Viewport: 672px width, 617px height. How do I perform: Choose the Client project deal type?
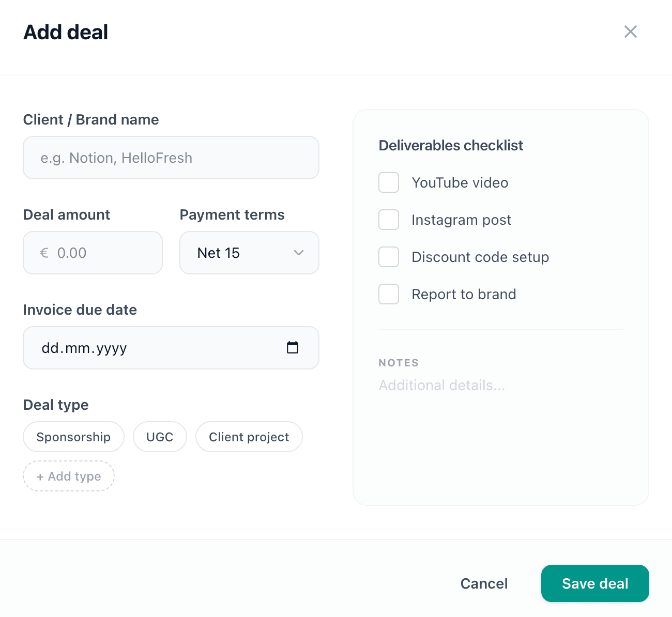(249, 437)
